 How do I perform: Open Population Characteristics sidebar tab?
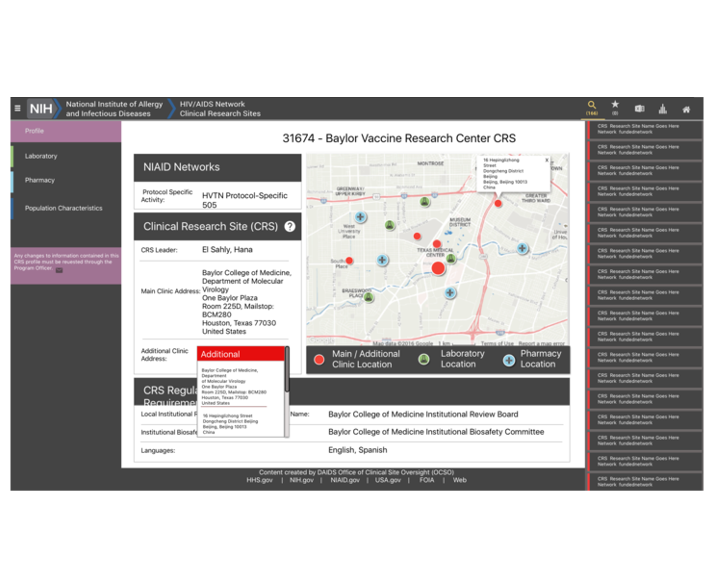click(x=66, y=208)
